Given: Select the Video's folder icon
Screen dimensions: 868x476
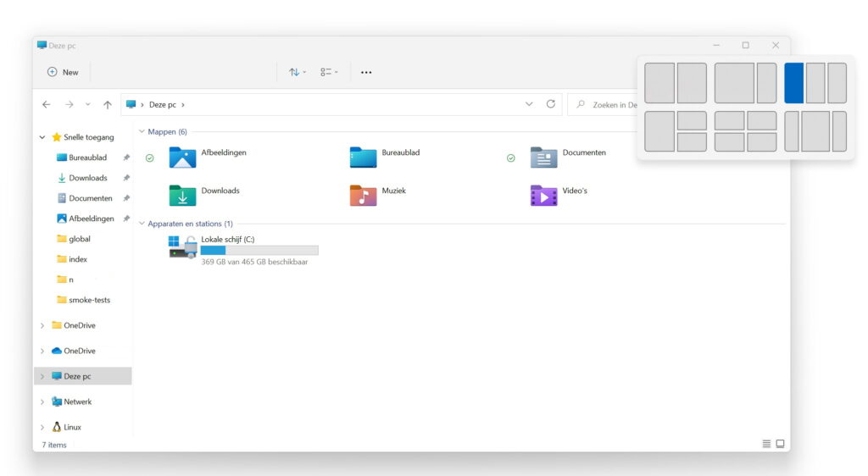Looking at the screenshot, I should pos(543,195).
